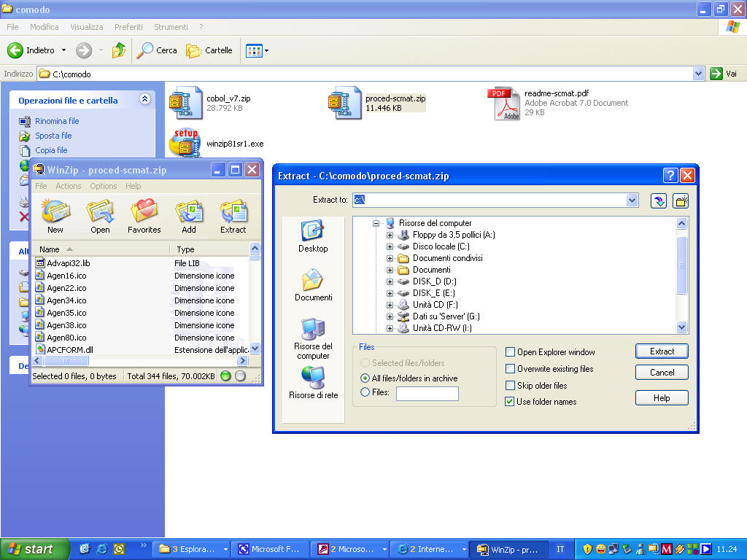Check the Open Explorer window checkbox
This screenshot has width=747, height=560.
510,352
